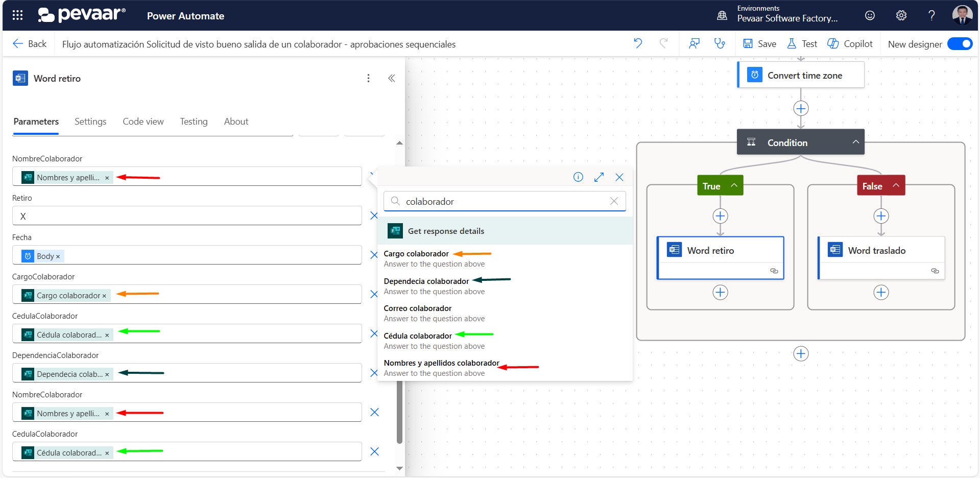
Task: Click the Retiro input field
Action: [187, 216]
